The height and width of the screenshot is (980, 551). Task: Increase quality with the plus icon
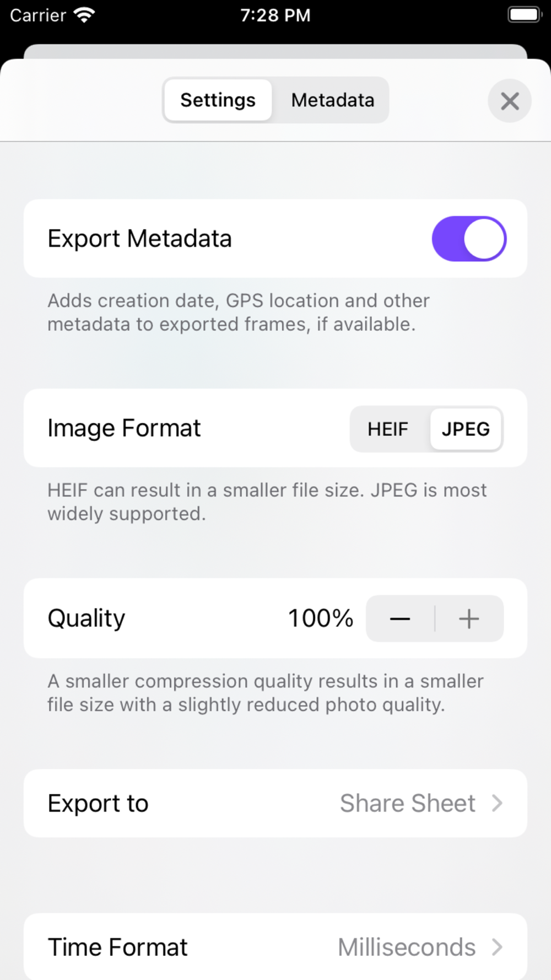(x=469, y=618)
